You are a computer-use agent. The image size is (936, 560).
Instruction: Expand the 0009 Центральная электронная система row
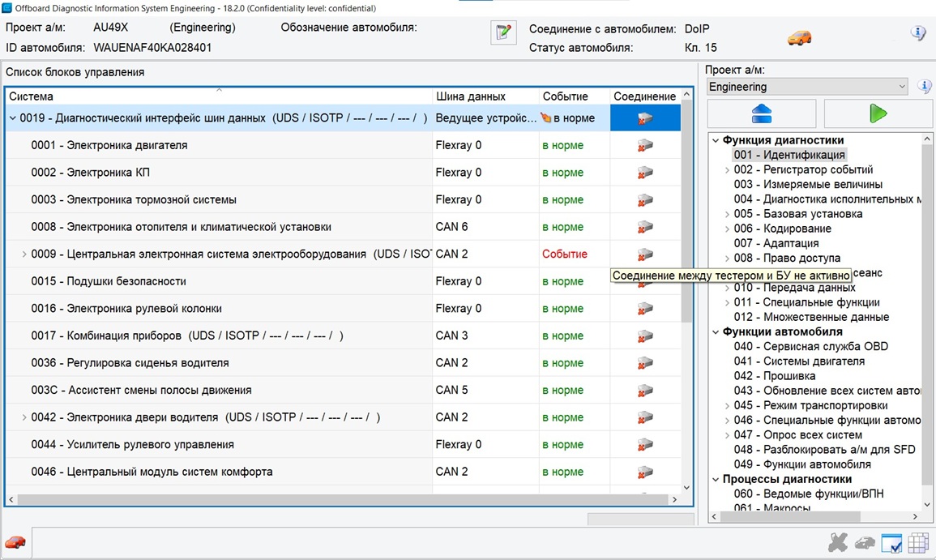tap(24, 254)
